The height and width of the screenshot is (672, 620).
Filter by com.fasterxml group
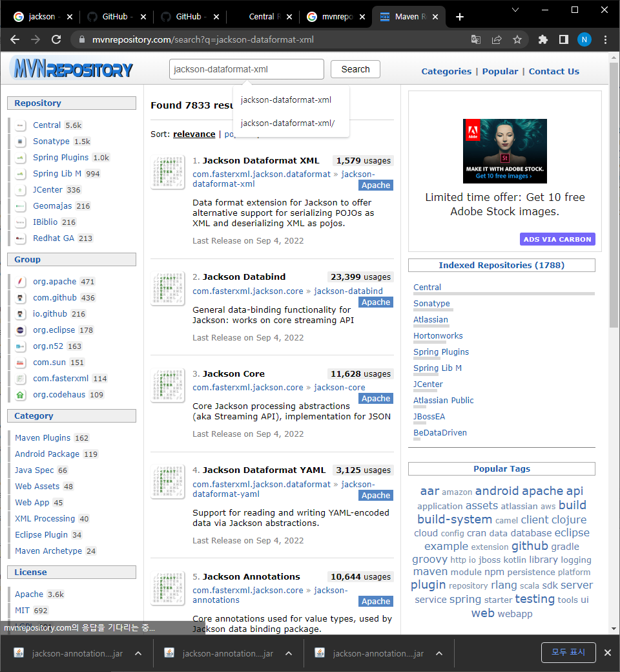tap(61, 379)
